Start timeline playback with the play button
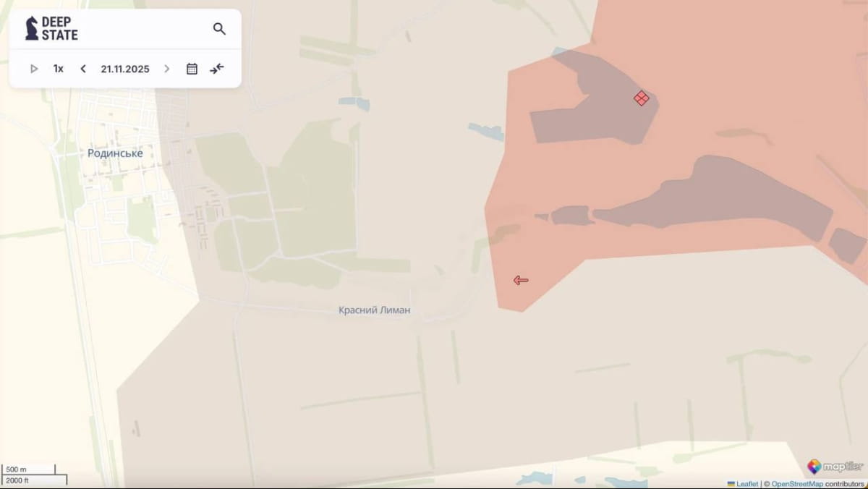The width and height of the screenshot is (868, 489). [x=34, y=69]
